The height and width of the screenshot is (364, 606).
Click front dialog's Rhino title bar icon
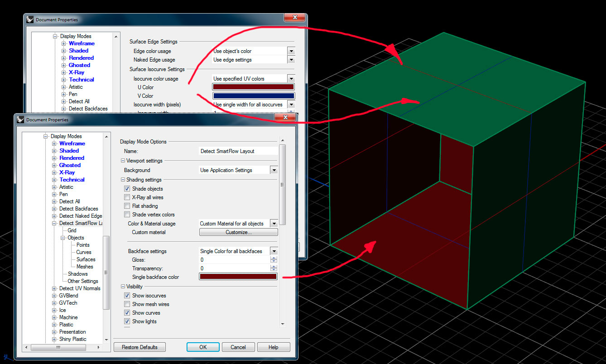20,120
